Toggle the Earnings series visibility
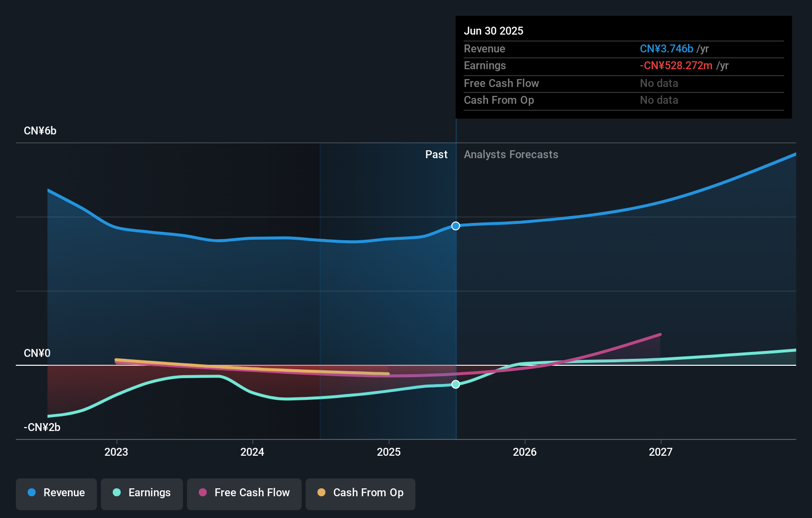The height and width of the screenshot is (518, 812). coord(141,493)
